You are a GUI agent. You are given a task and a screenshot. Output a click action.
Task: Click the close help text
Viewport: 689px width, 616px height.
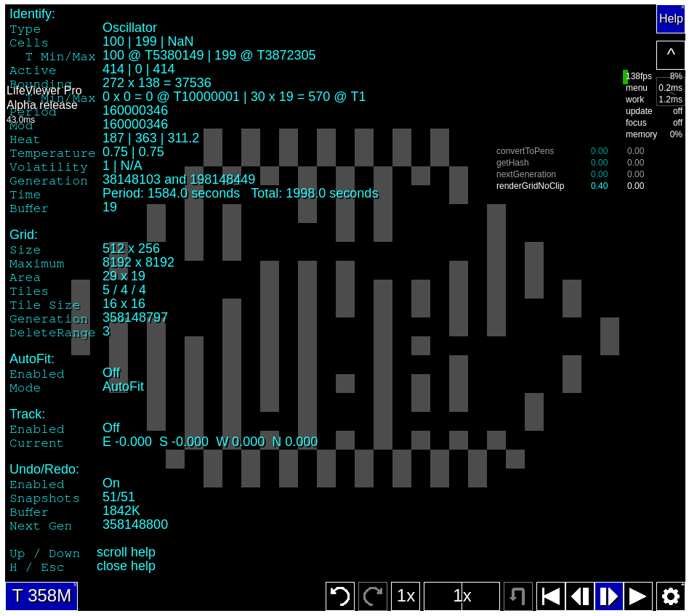[x=126, y=566]
